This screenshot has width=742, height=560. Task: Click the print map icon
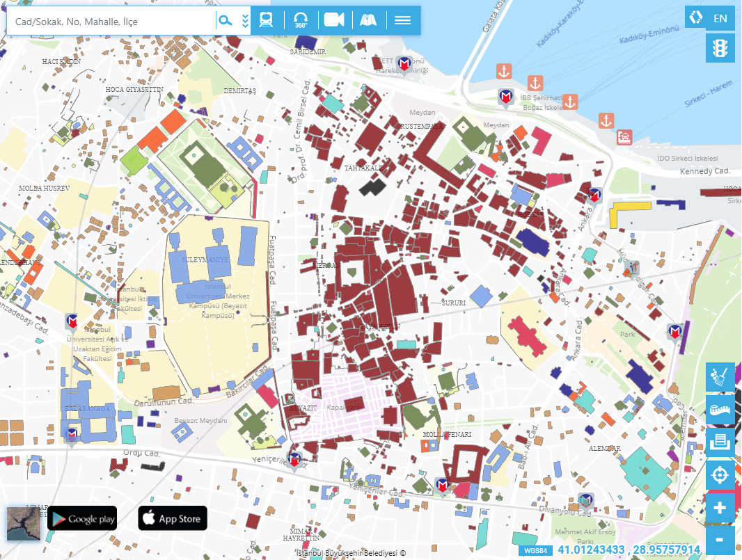tap(720, 442)
